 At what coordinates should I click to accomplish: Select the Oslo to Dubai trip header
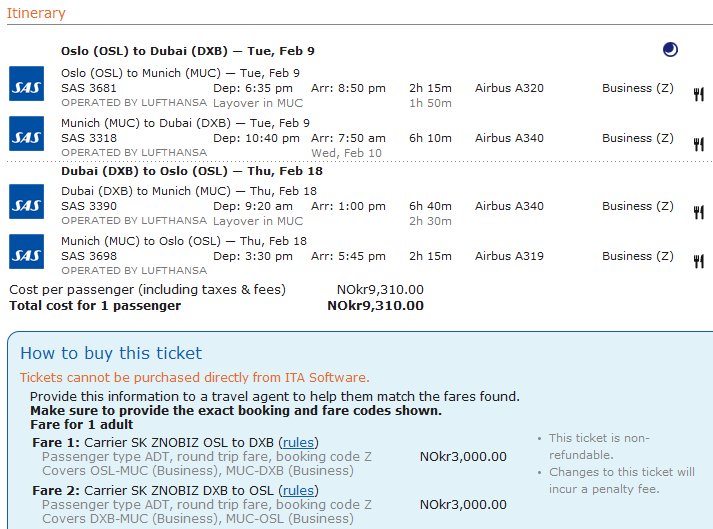187,51
